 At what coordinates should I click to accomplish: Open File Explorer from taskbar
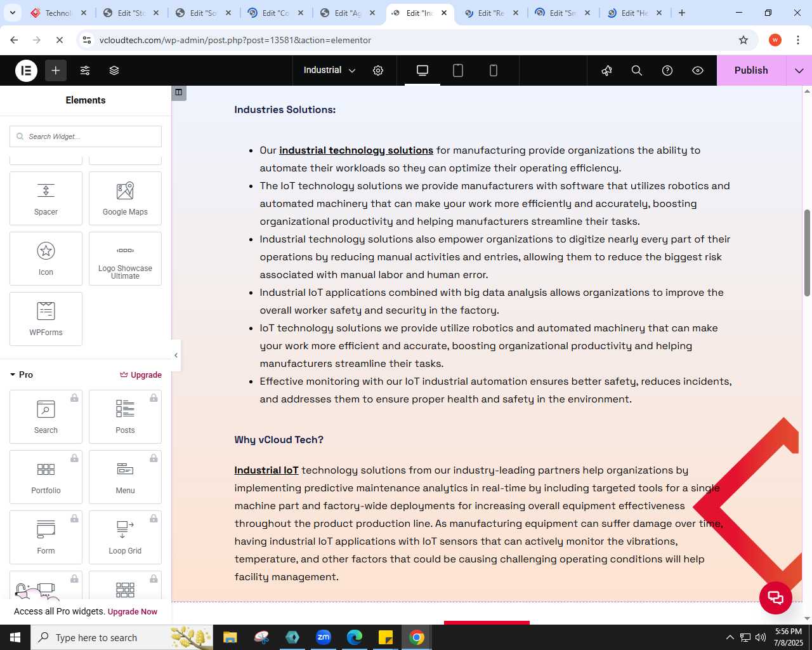[230, 637]
